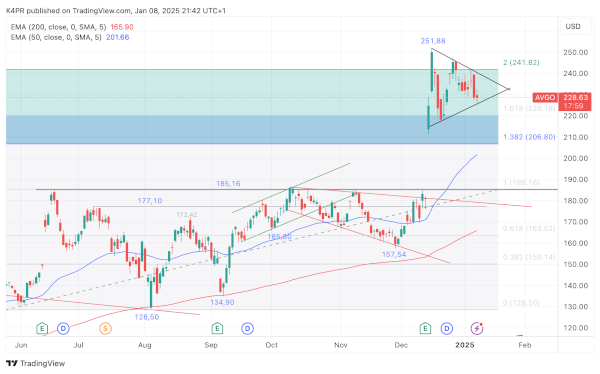Click the Sep label on time axis

point(211,345)
